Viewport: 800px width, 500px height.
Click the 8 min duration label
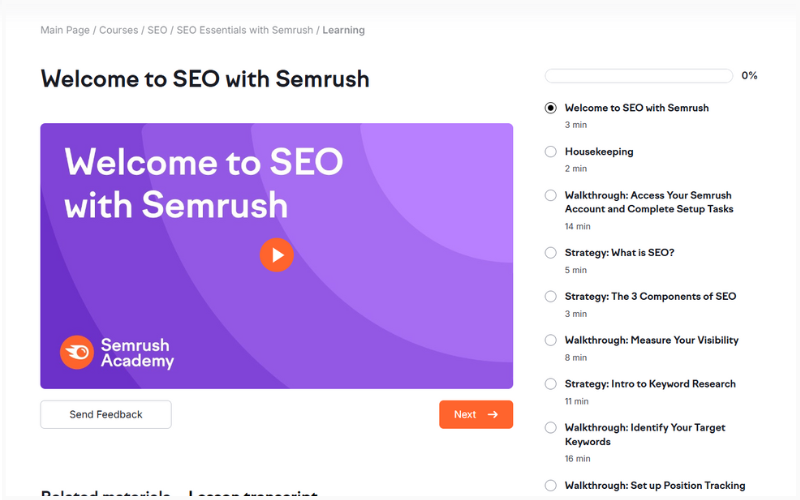(x=576, y=358)
